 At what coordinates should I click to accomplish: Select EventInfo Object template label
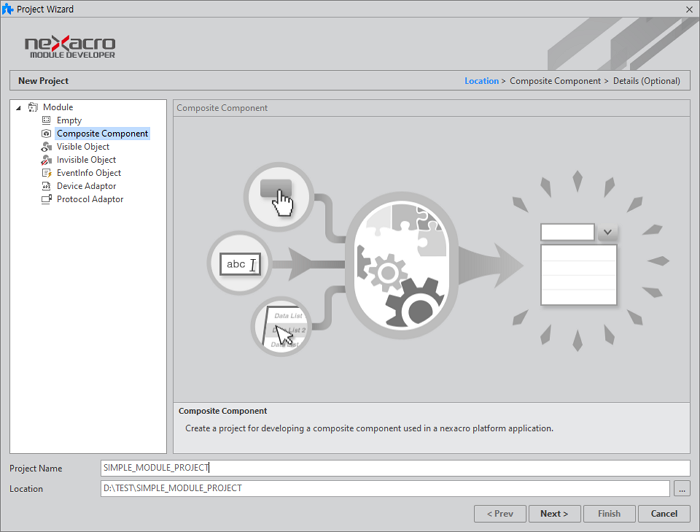tap(89, 173)
